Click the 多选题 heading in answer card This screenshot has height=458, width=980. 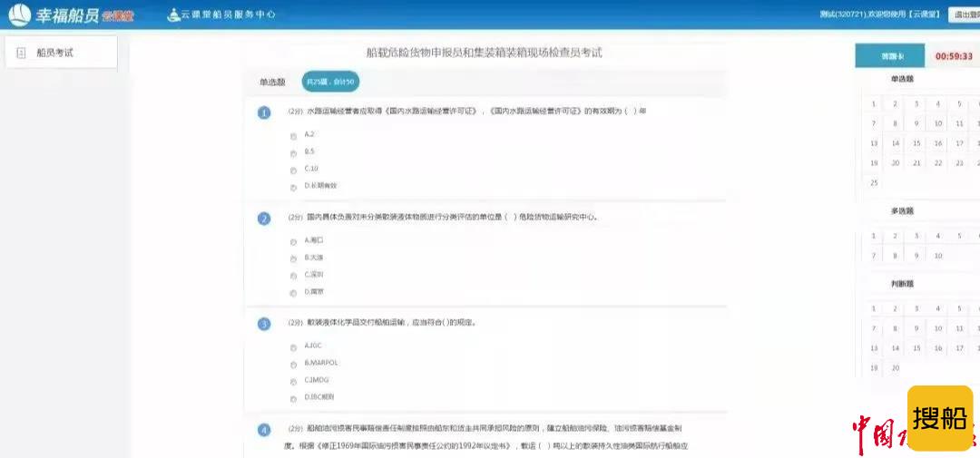(x=902, y=211)
